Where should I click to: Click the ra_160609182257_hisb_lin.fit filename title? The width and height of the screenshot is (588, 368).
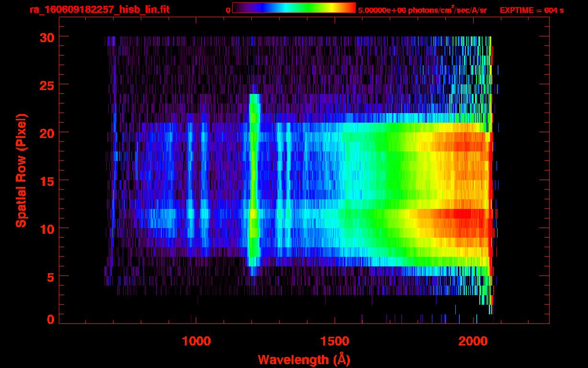click(99, 10)
